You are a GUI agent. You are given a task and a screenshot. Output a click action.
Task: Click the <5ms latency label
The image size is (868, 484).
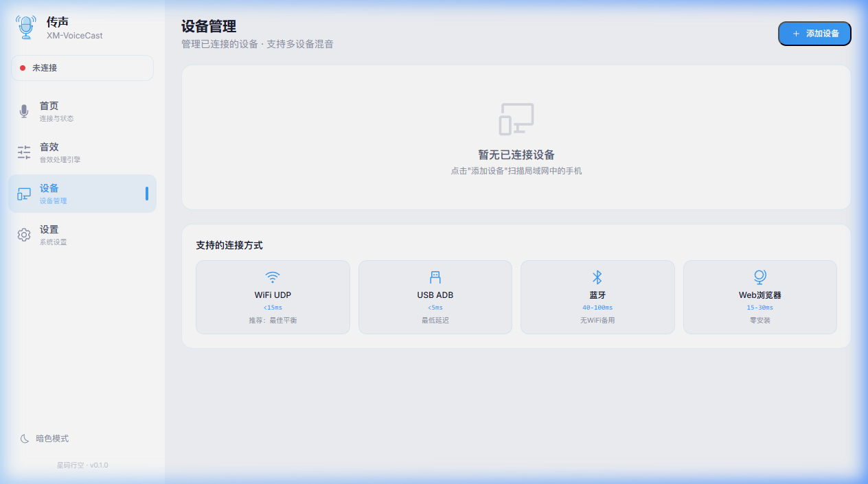coord(435,308)
